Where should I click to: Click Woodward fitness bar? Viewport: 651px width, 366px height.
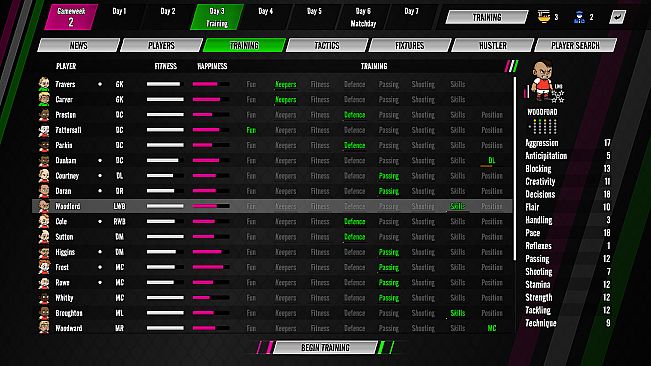pyautogui.click(x=165, y=328)
